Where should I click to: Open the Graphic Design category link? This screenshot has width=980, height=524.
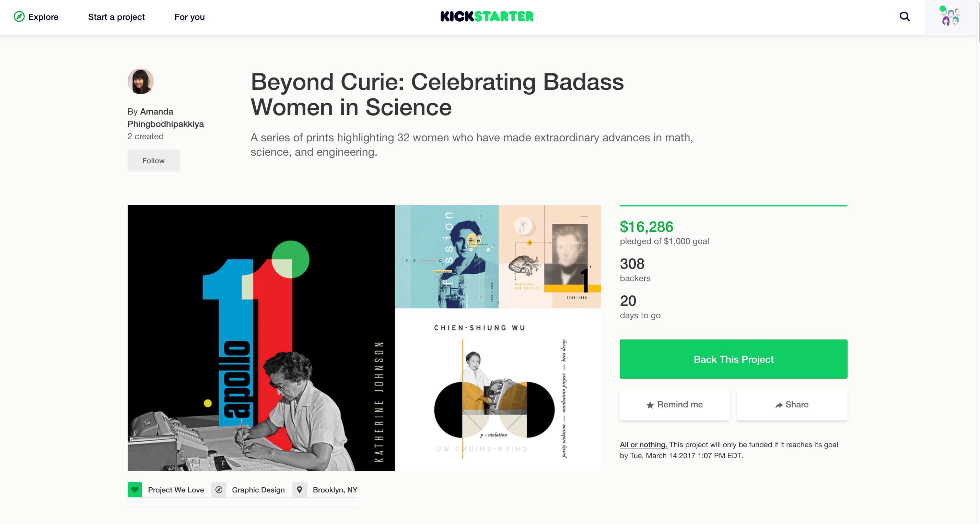258,490
